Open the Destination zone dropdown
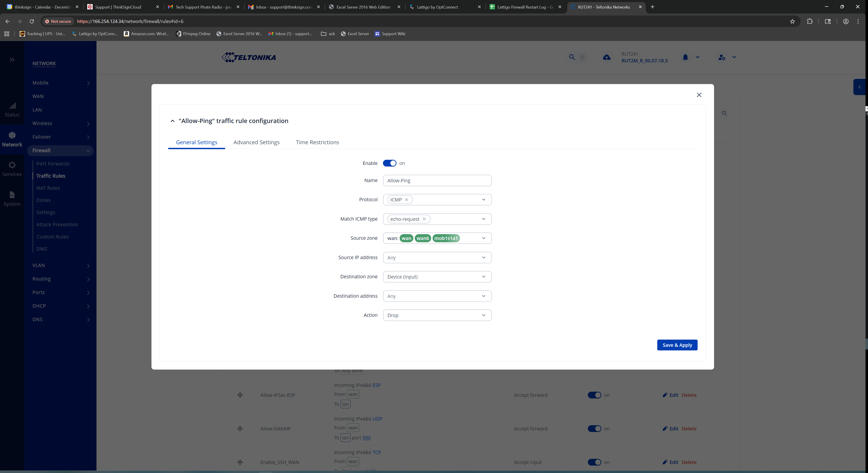 click(x=437, y=276)
